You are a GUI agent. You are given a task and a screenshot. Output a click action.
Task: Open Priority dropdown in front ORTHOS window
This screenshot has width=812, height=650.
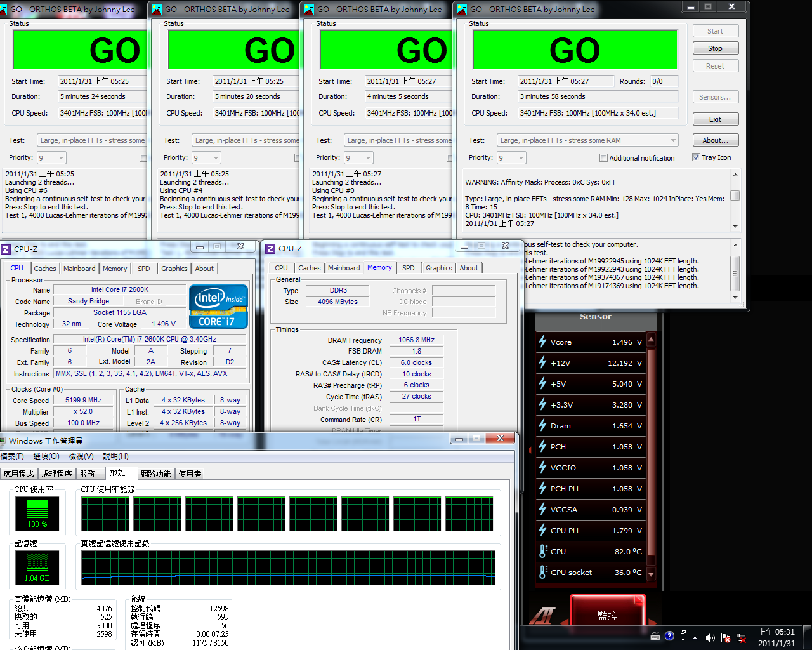pos(511,157)
